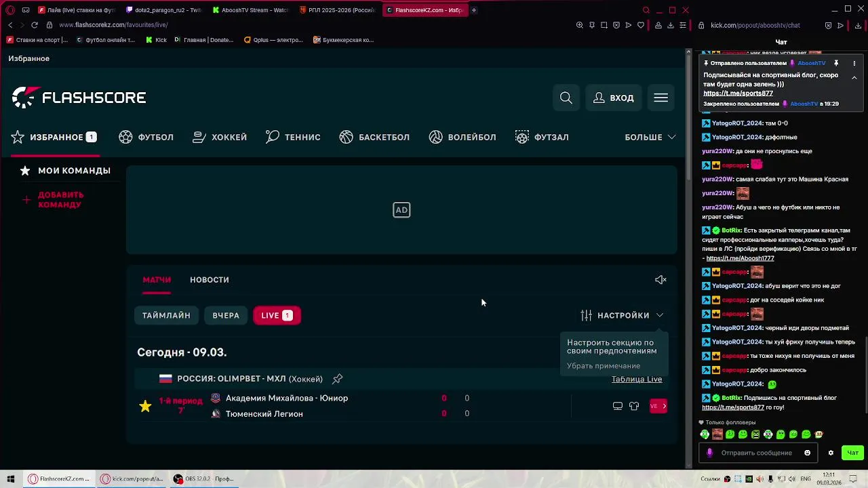
Task: Switch to the НОВОСТИ tab
Action: click(x=210, y=280)
